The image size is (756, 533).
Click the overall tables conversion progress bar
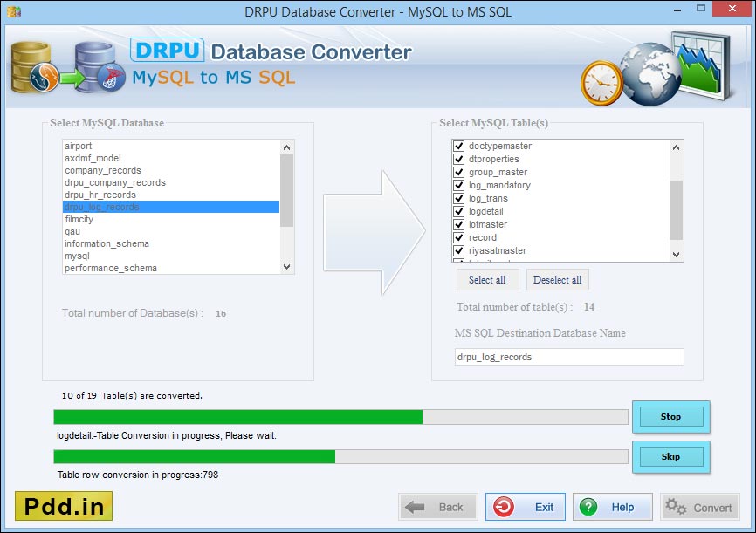click(x=340, y=417)
